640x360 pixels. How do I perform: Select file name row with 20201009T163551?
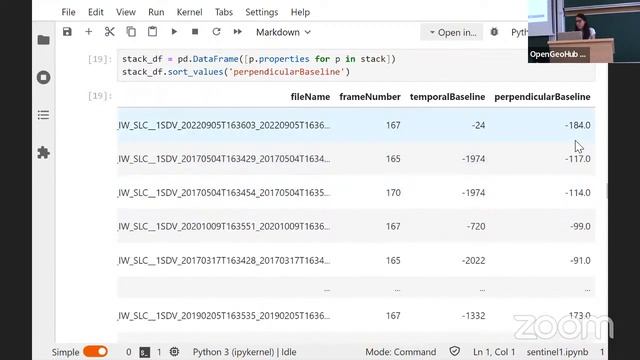coord(224,226)
